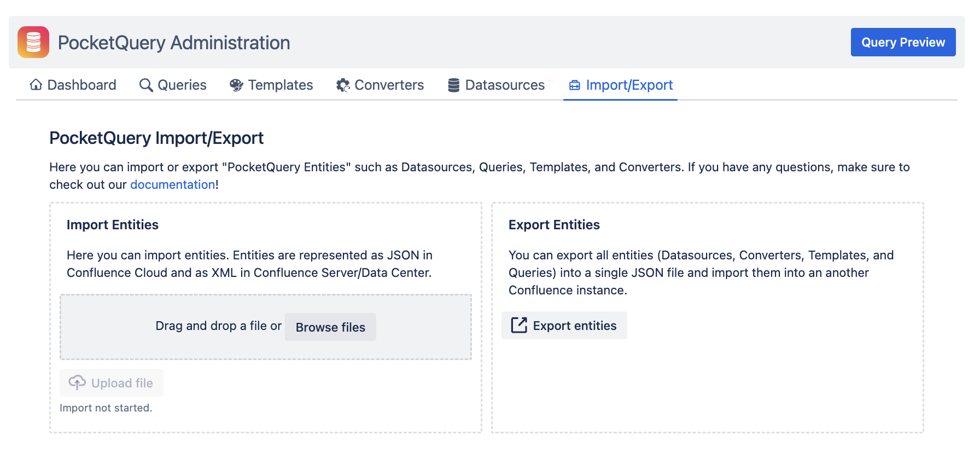Click the cloud upload icon
Image resolution: width=980 pixels, height=452 pixels.
coord(77,383)
